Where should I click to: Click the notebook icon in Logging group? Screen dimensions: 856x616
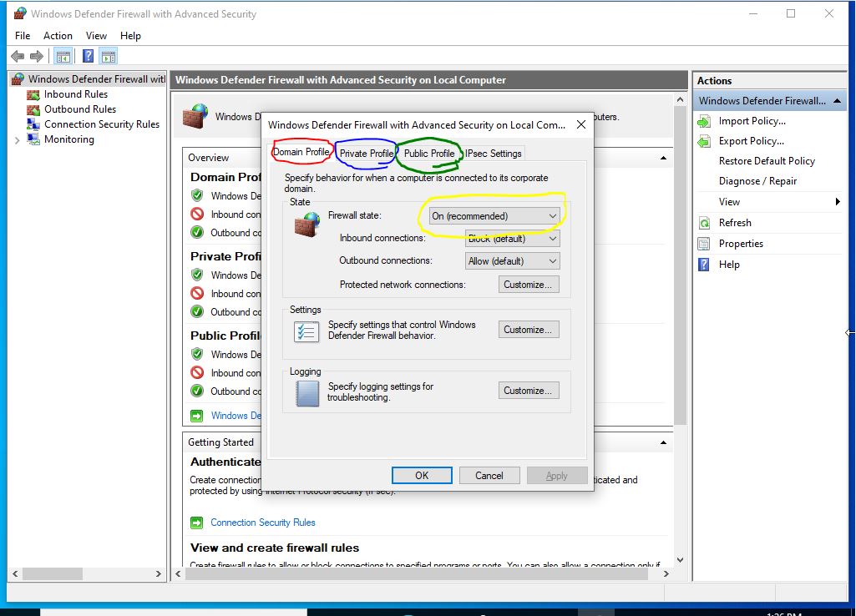[307, 393]
